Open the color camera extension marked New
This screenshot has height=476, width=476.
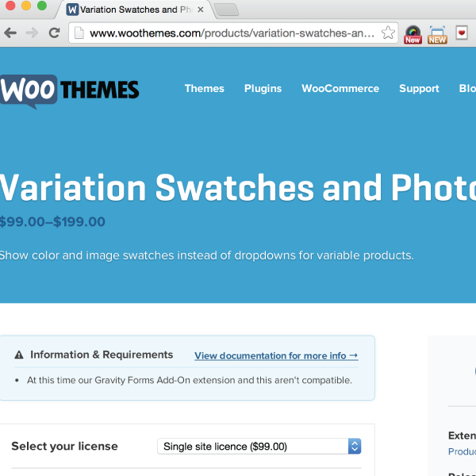click(x=413, y=35)
